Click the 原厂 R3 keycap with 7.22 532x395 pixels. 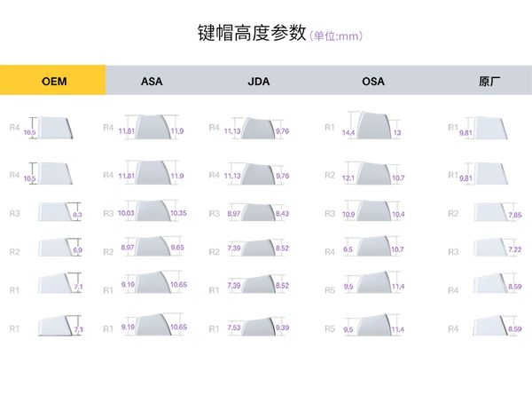click(x=491, y=249)
